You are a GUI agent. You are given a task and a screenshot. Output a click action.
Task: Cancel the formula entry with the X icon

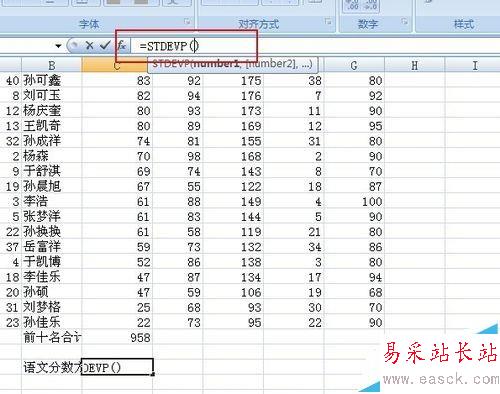click(89, 45)
